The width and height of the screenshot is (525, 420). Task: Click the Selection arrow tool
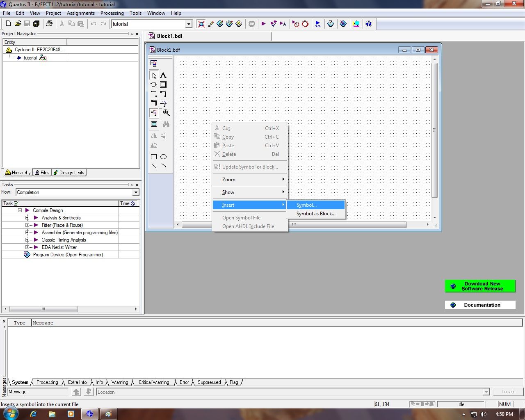[x=154, y=75]
